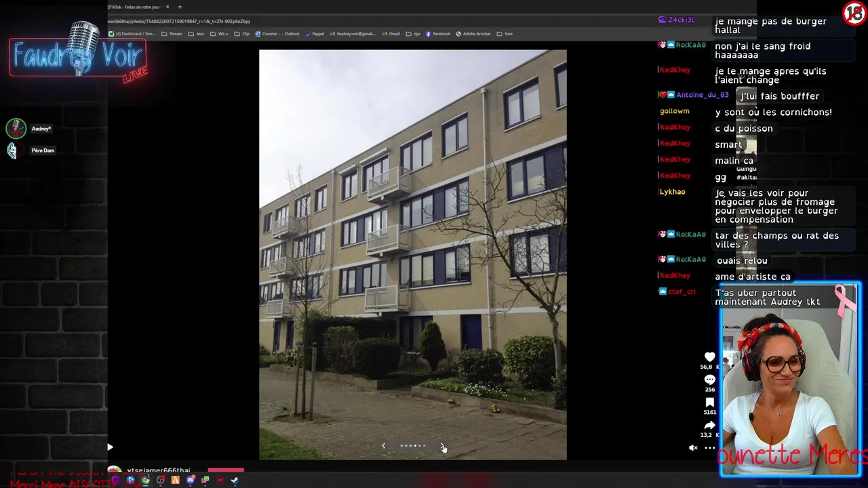The height and width of the screenshot is (488, 868).
Task: Like the TikTok photo post (heart icon)
Action: pyautogui.click(x=709, y=357)
